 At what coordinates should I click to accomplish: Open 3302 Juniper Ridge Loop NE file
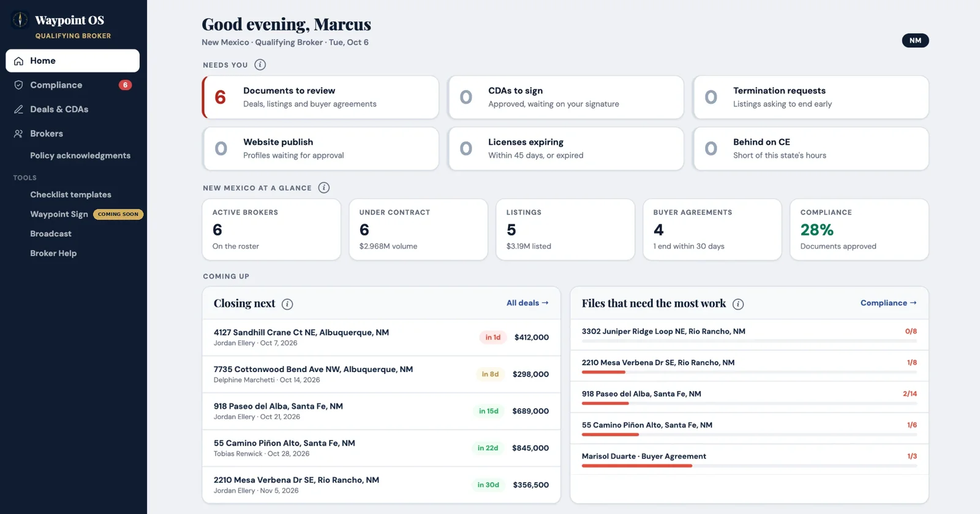(749, 335)
